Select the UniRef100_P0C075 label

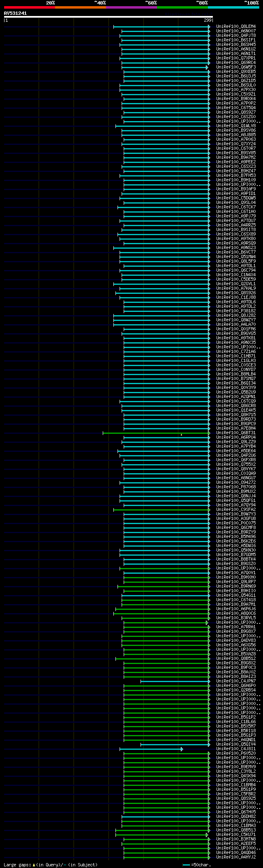point(236,523)
